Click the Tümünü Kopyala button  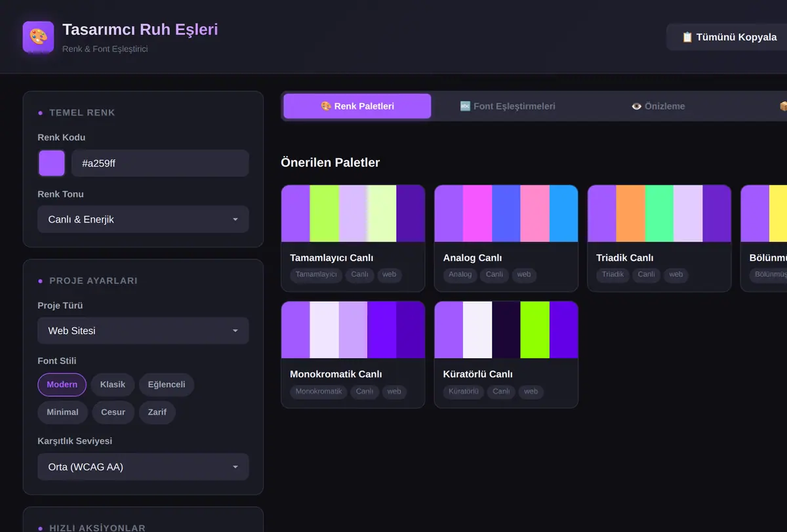click(x=729, y=37)
